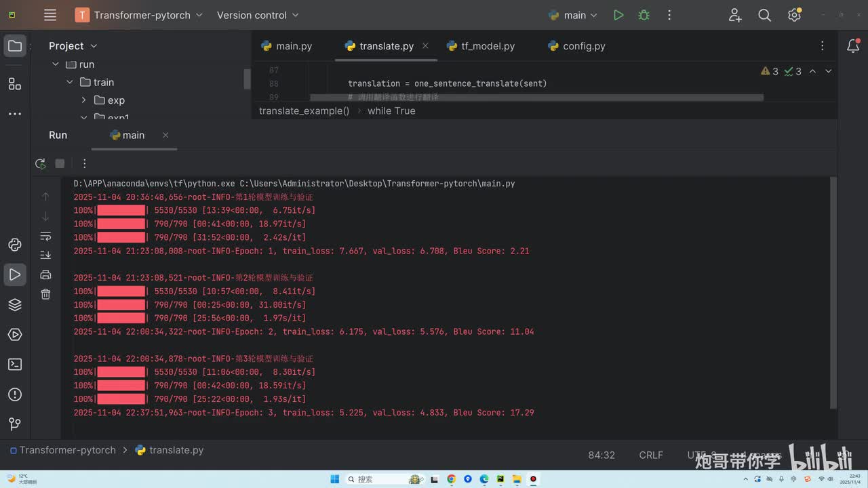The image size is (868, 488).
Task: Open the main menu hamburger icon
Action: click(50, 15)
